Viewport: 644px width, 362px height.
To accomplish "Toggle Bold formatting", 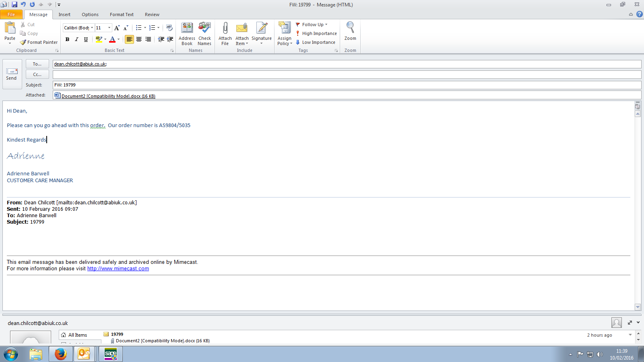I will (67, 39).
